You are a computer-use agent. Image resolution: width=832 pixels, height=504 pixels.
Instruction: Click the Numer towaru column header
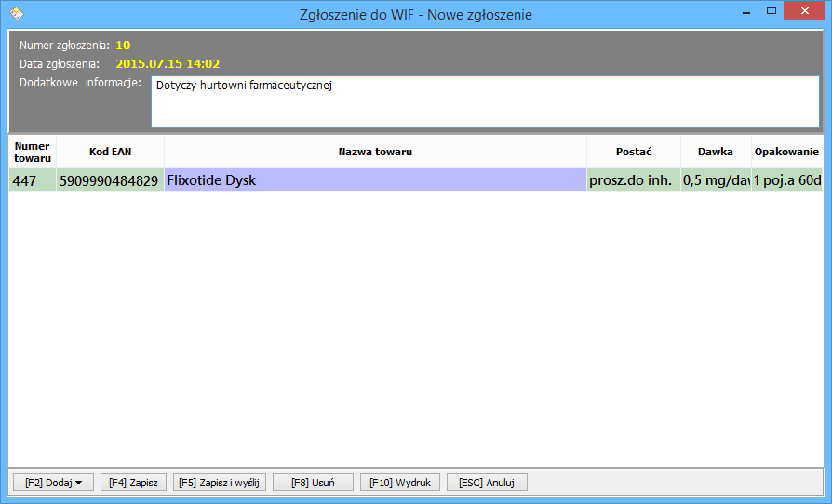coord(33,152)
